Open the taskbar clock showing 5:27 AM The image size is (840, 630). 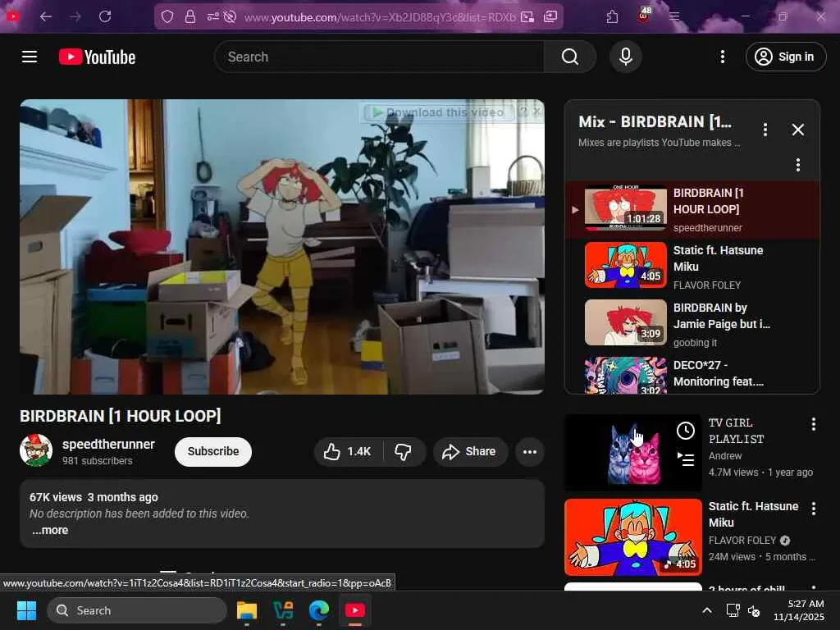(799, 610)
